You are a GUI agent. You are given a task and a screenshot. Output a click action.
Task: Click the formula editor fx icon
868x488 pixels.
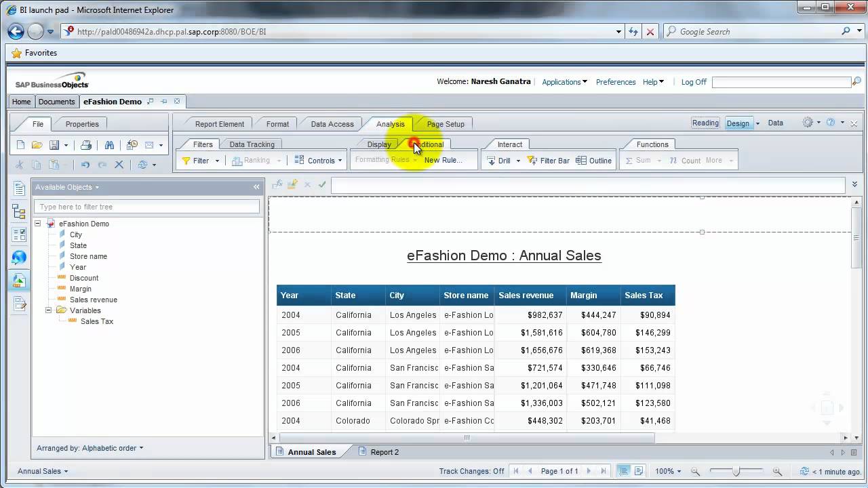(277, 184)
